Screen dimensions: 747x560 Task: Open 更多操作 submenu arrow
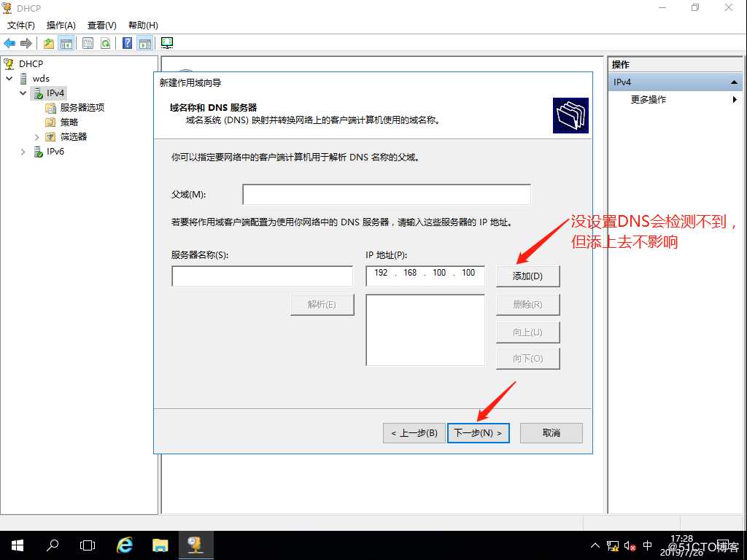click(x=735, y=99)
